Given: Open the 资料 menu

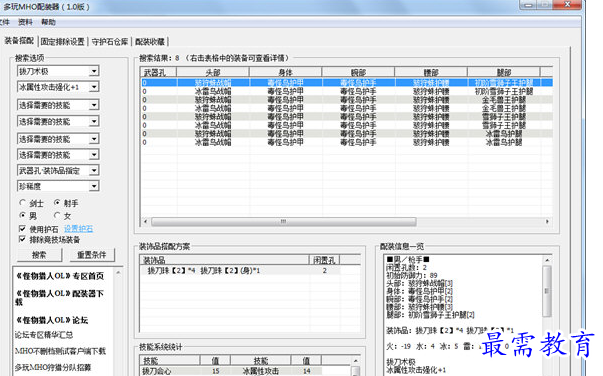Looking at the screenshot, I should tap(25, 22).
